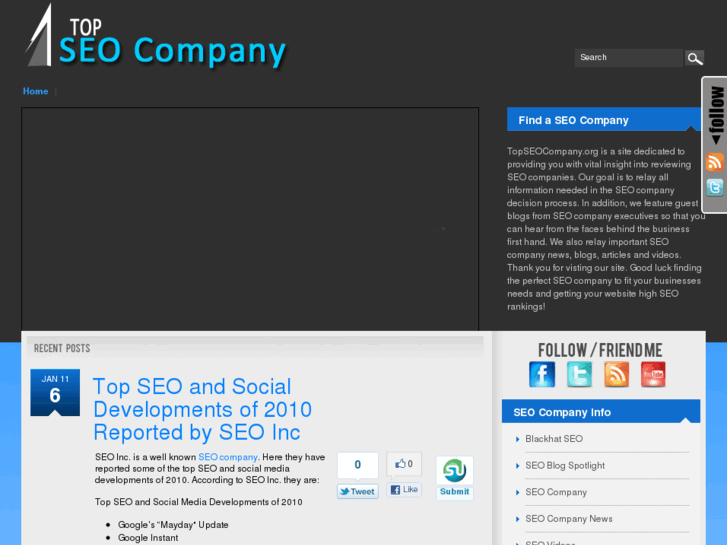Click the SEO Company Info header
727x545 pixels.
(601, 412)
